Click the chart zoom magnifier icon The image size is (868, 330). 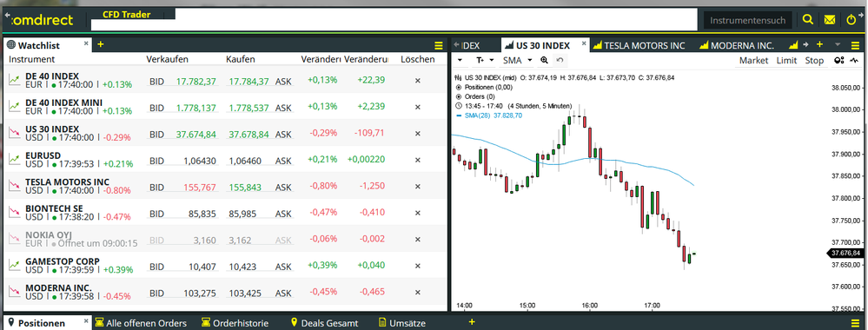(544, 60)
